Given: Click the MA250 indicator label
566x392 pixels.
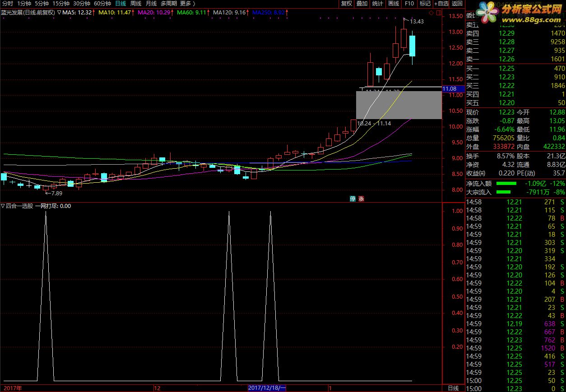Looking at the screenshot, I should click(x=269, y=12).
